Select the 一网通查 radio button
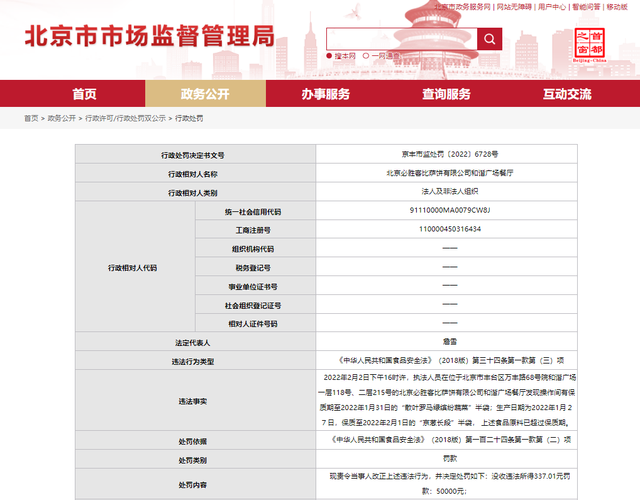Viewport: 640px width, 500px height. (366, 57)
